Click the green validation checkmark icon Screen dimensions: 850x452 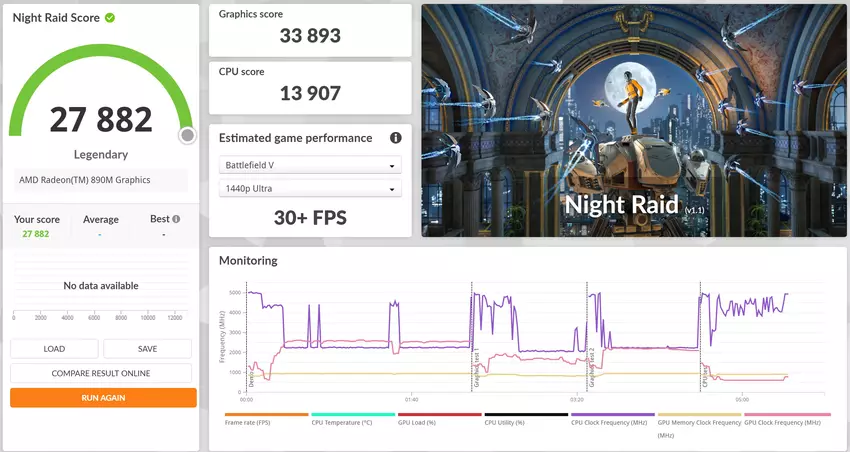point(110,18)
